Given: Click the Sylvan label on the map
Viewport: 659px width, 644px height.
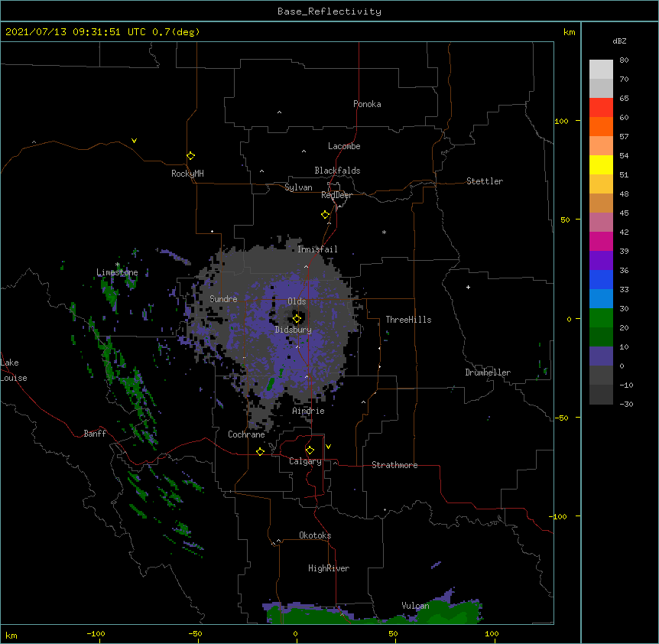Looking at the screenshot, I should [298, 187].
